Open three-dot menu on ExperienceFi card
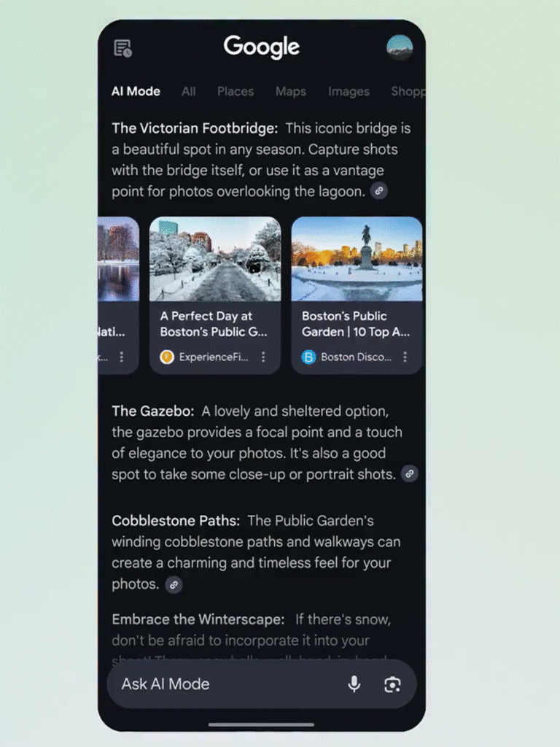 click(263, 357)
